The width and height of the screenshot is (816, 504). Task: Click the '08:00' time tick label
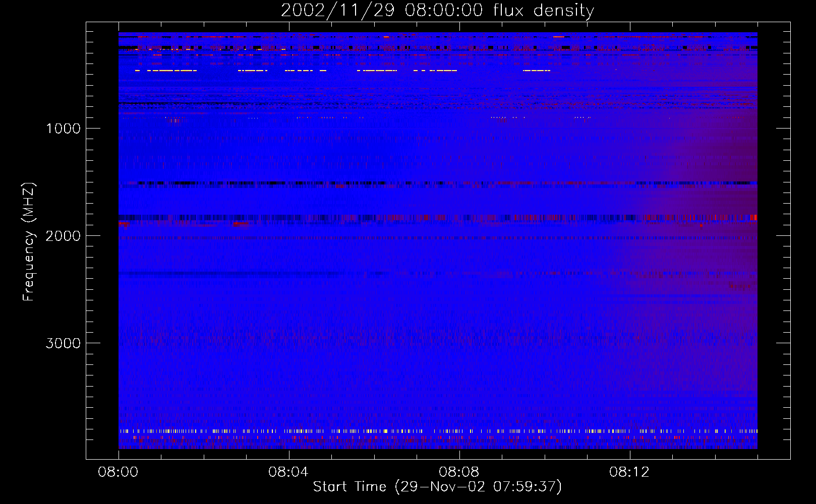(x=118, y=472)
